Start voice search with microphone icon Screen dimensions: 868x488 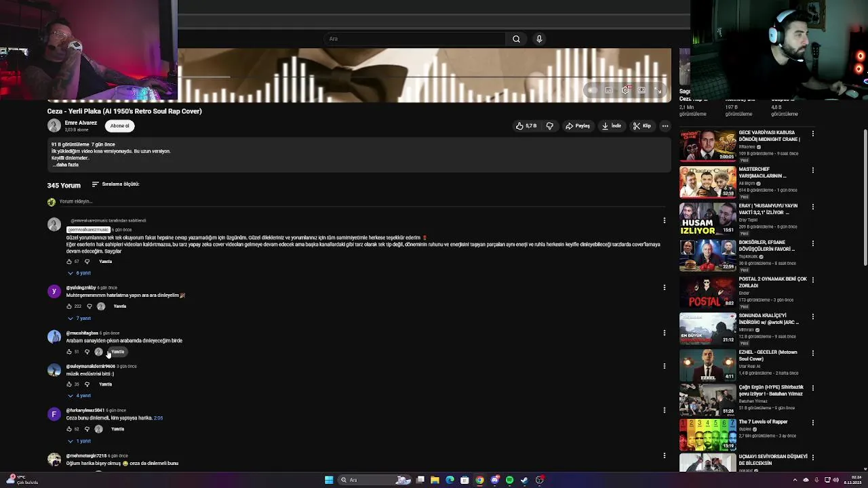[539, 39]
